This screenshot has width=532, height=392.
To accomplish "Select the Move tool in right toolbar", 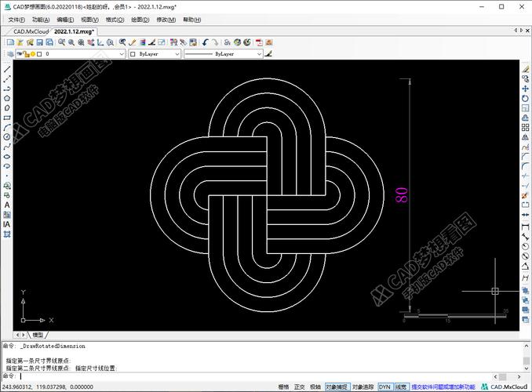I will click(524, 89).
